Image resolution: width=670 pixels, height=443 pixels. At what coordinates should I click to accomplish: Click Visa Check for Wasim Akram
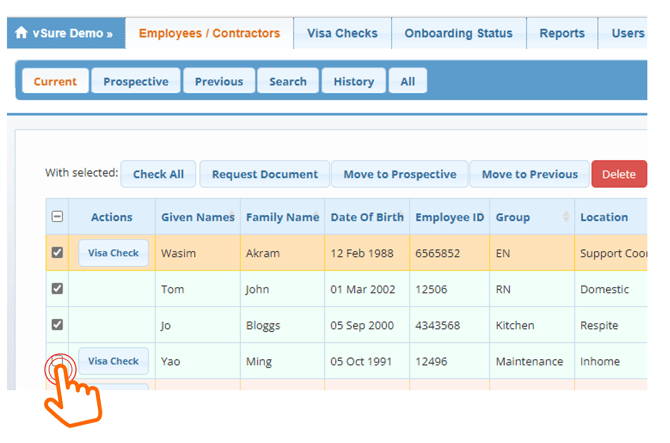coord(113,253)
